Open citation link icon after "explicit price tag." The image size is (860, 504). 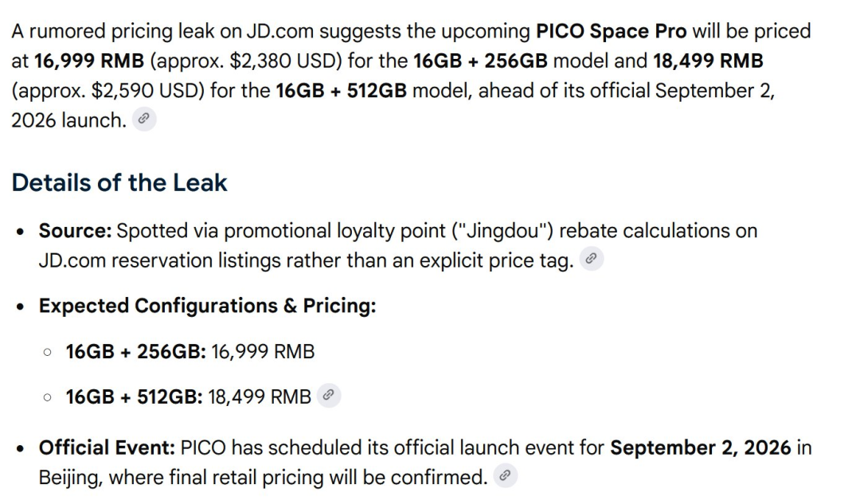pyautogui.click(x=591, y=259)
